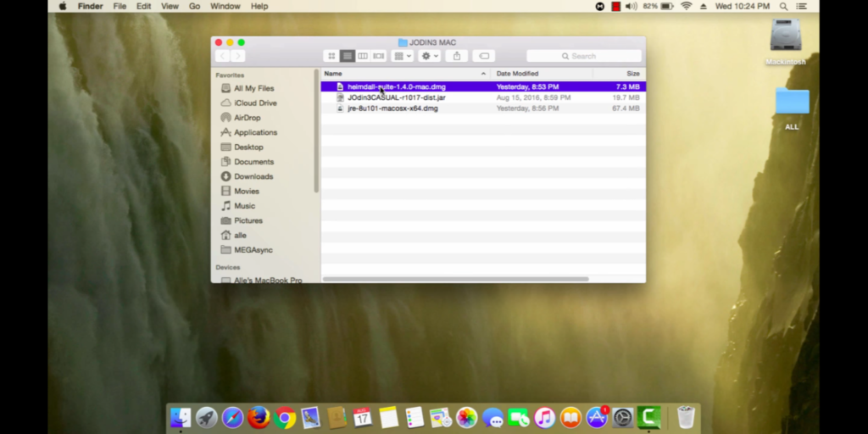
Task: Open the Action gear dropdown menu
Action: point(430,56)
